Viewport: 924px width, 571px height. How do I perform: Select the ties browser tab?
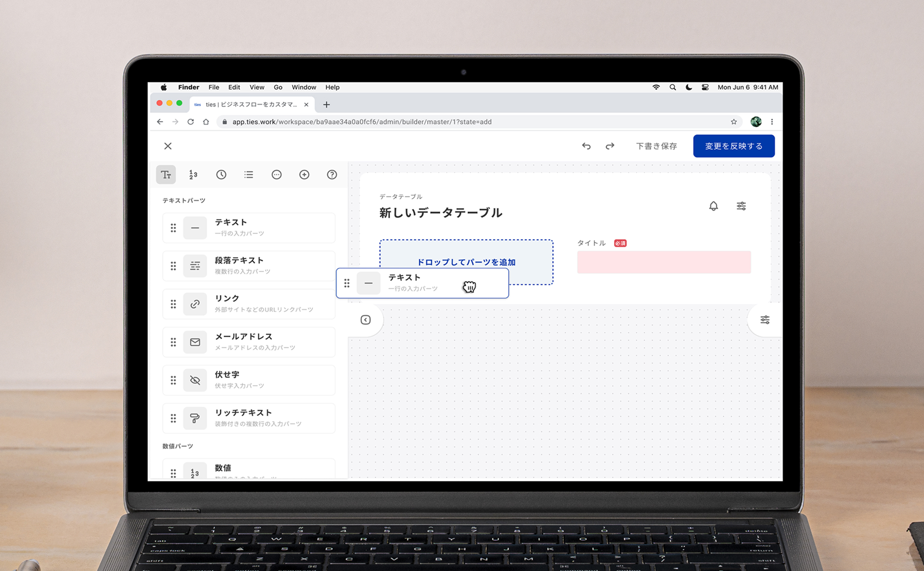[x=252, y=105]
